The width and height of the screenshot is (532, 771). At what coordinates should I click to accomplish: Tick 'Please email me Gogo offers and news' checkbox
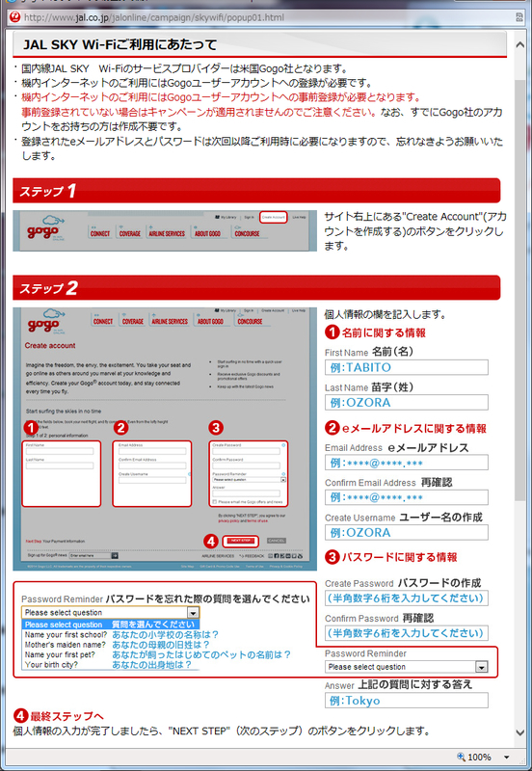(x=214, y=502)
